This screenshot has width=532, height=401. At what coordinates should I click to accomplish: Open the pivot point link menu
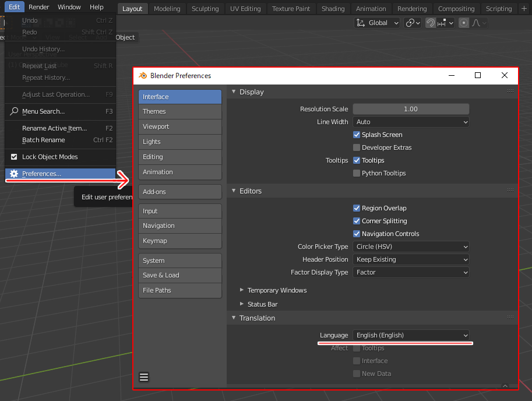(413, 23)
